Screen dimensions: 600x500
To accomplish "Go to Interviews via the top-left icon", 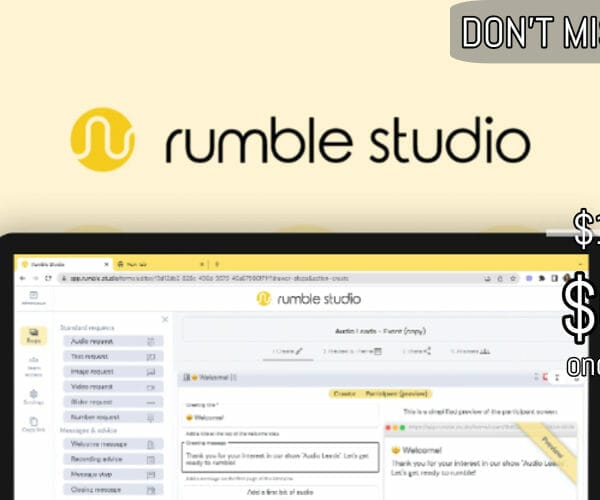I will point(33,297).
